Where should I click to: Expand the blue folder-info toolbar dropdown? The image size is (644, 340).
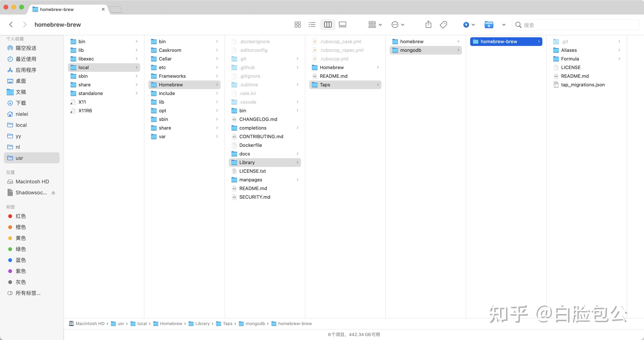[504, 25]
